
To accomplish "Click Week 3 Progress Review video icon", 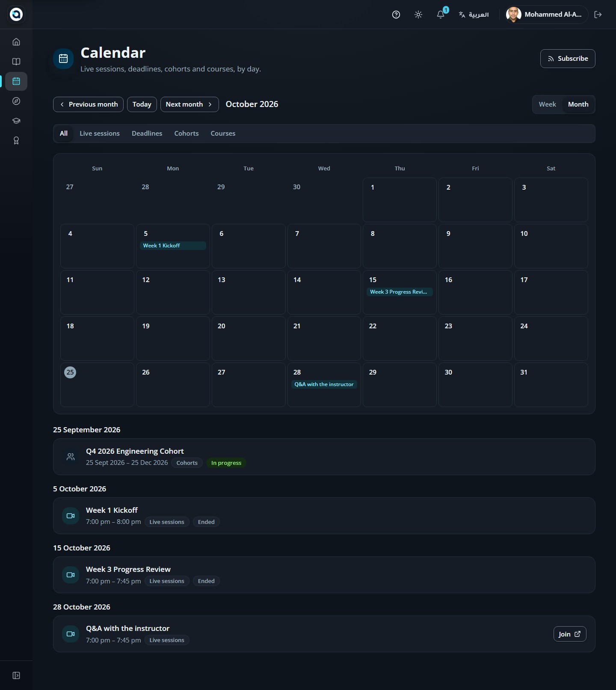I will coord(71,575).
